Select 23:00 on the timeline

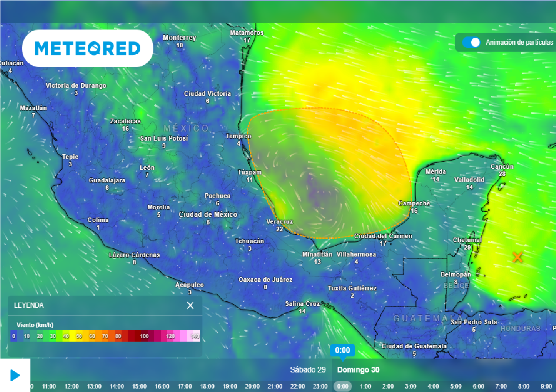[x=320, y=386]
